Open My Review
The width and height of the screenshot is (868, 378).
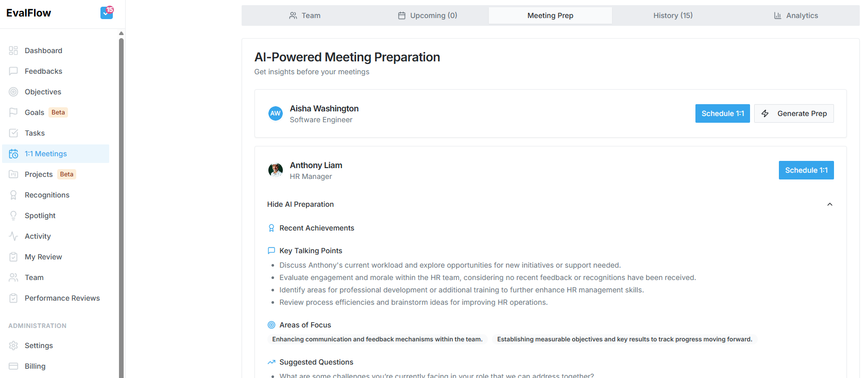coord(56,257)
